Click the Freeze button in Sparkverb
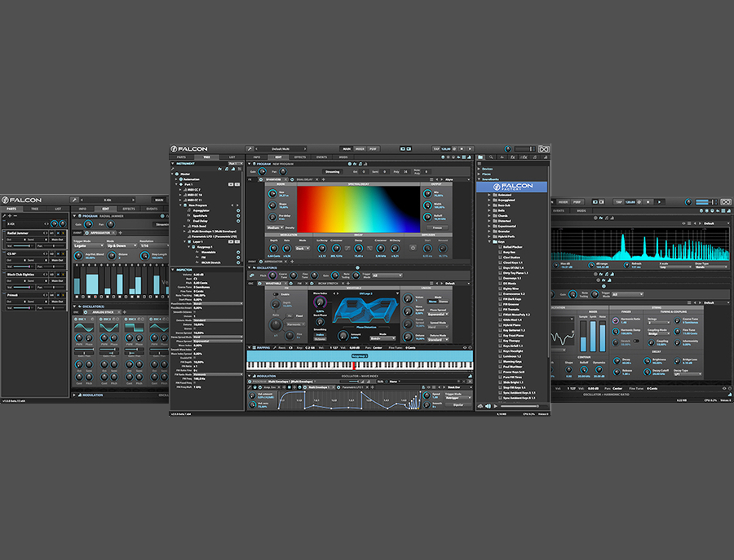Image resolution: width=734 pixels, height=560 pixels. point(437,227)
